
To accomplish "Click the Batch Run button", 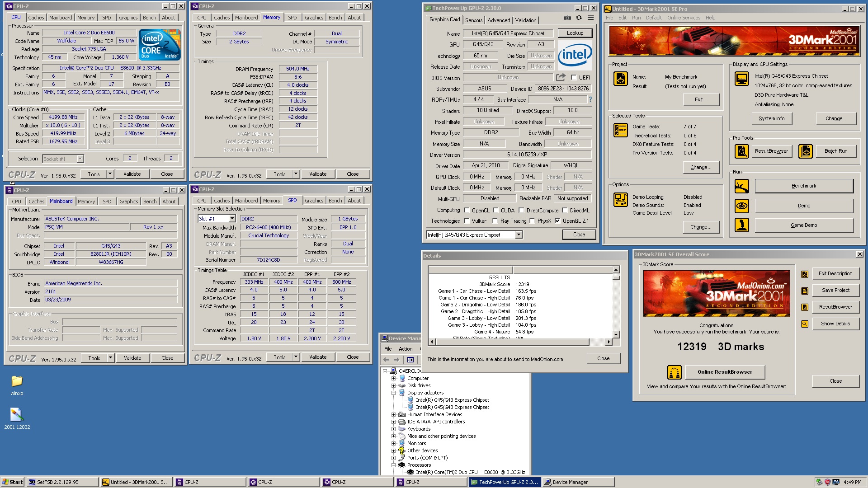I will click(x=835, y=151).
